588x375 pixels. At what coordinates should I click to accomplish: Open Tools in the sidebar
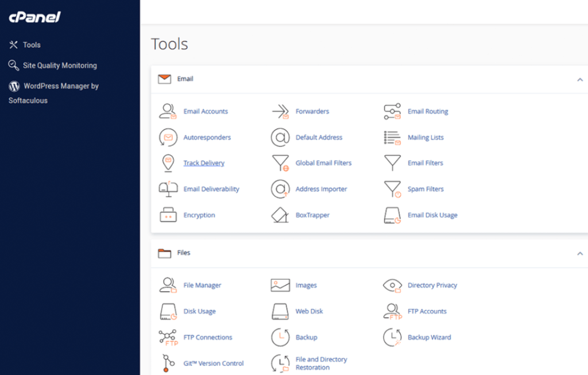25,45
